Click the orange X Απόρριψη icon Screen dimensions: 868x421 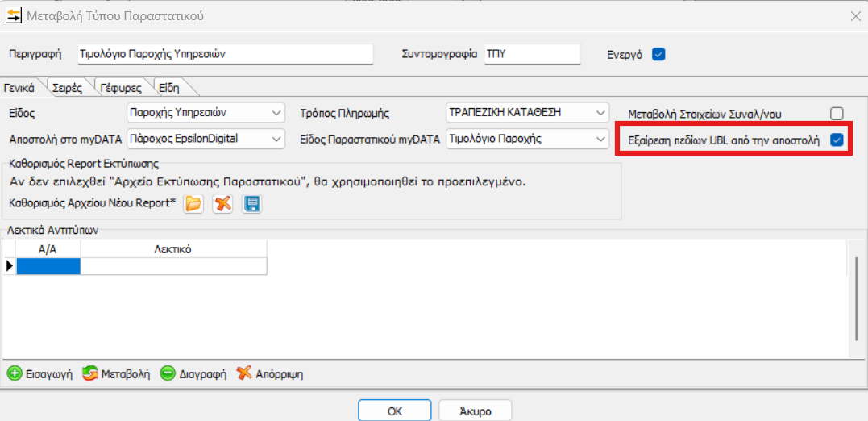pos(244,373)
